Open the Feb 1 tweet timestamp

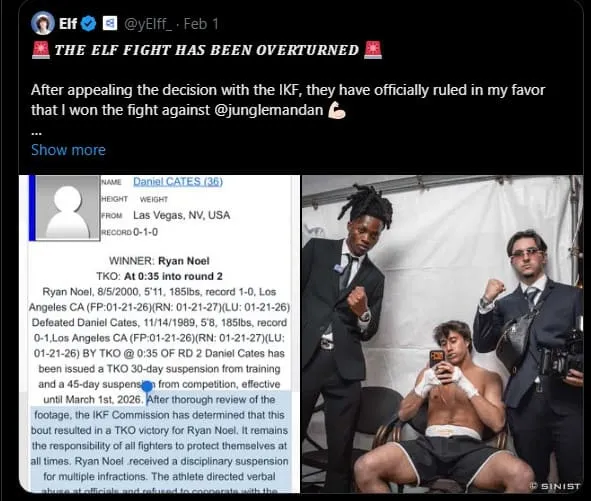(x=201, y=24)
